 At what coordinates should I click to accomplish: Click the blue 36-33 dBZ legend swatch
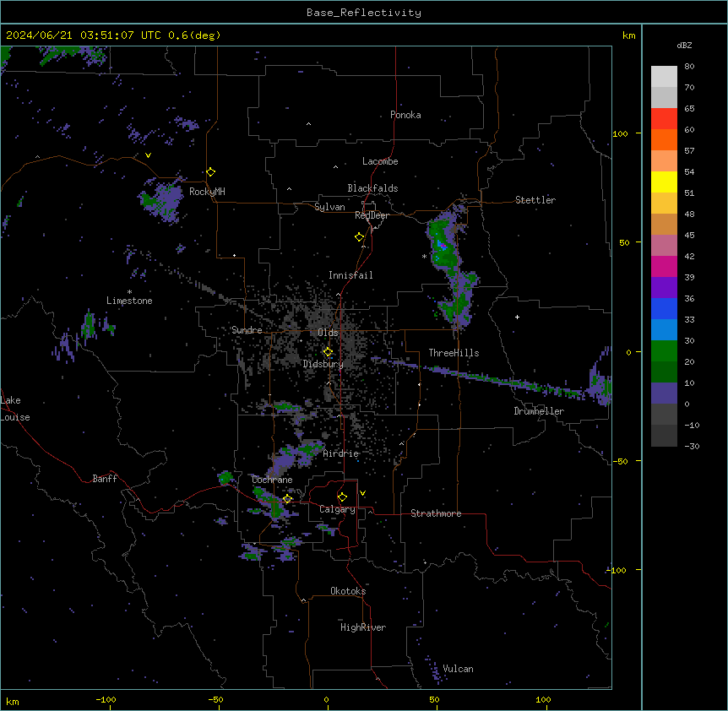(x=664, y=309)
